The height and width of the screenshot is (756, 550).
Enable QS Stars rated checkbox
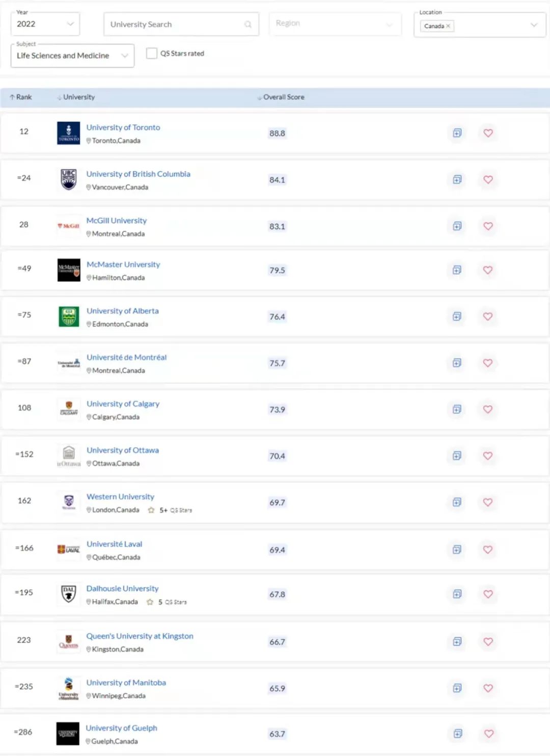pos(152,53)
